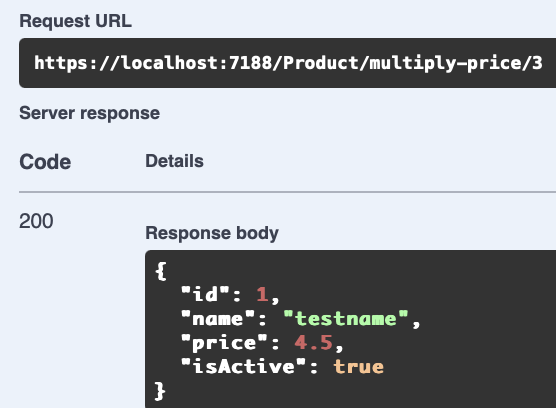Click the Server response heading
The height and width of the screenshot is (408, 556).
pyautogui.click(x=89, y=113)
